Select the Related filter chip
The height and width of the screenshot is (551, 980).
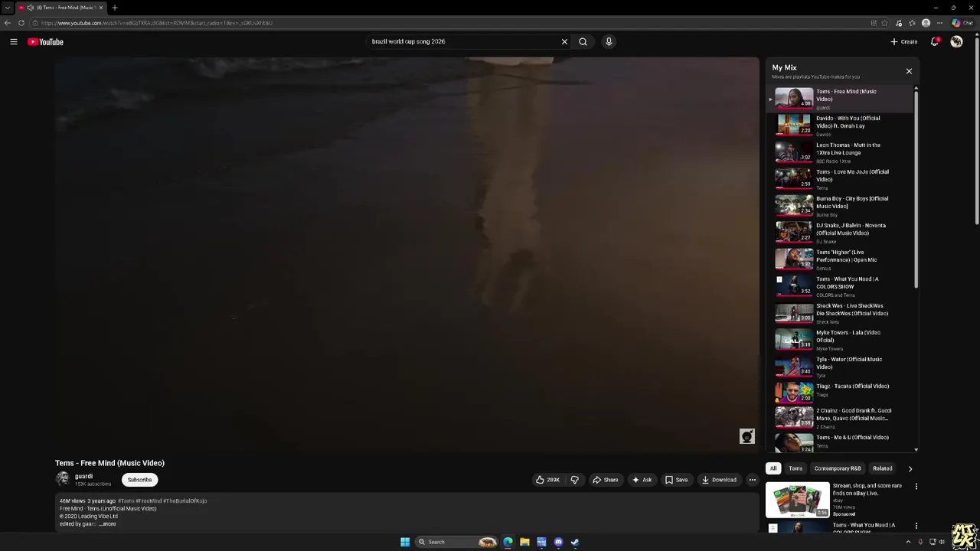[882, 468]
